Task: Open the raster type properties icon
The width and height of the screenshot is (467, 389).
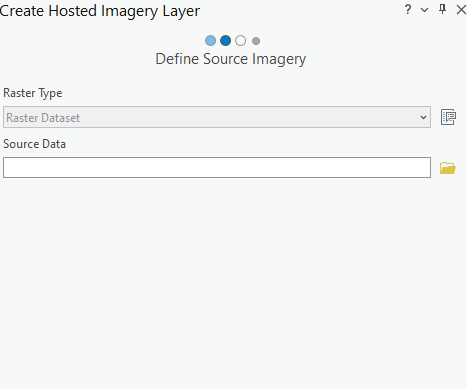Action: click(x=448, y=117)
